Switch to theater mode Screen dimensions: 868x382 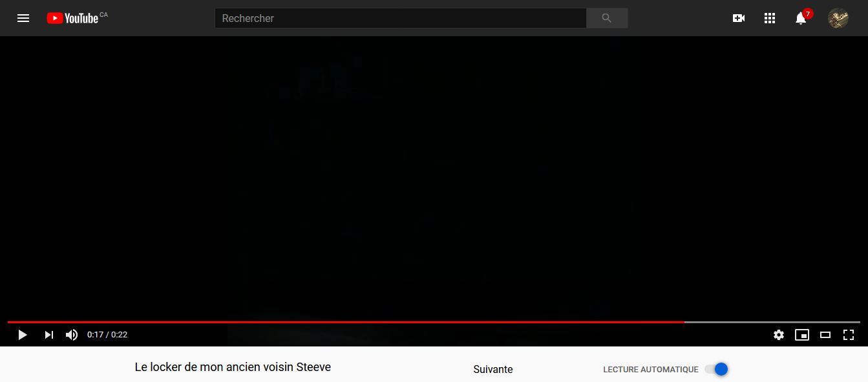[x=825, y=335]
